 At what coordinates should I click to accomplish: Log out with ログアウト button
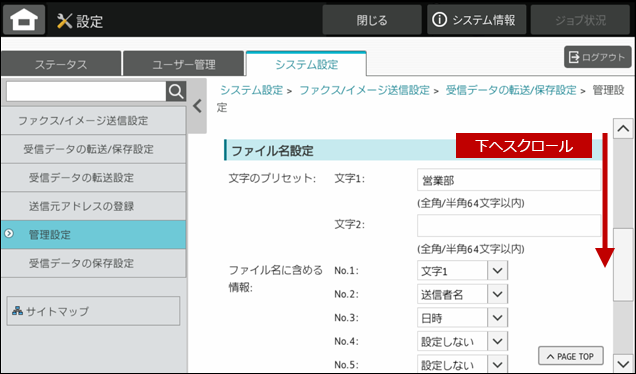597,57
